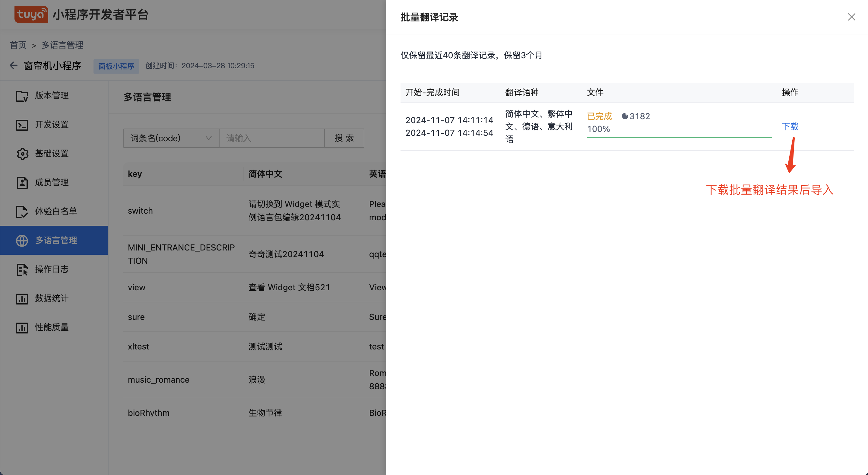This screenshot has width=868, height=475.
Task: Click the 体验白名单 icon
Action: pyautogui.click(x=22, y=212)
